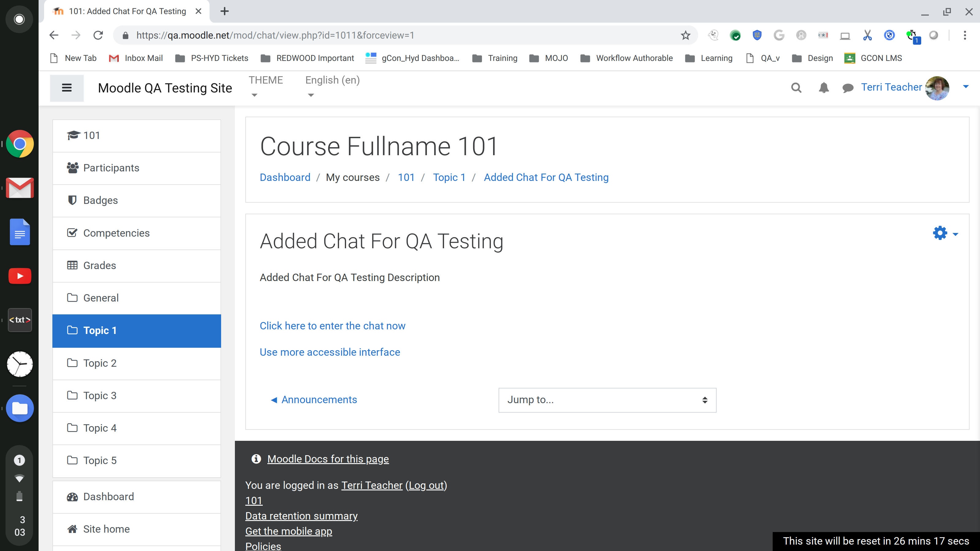This screenshot has height=551, width=980.
Task: Open the GCON LMS bookmark
Action: point(873,58)
